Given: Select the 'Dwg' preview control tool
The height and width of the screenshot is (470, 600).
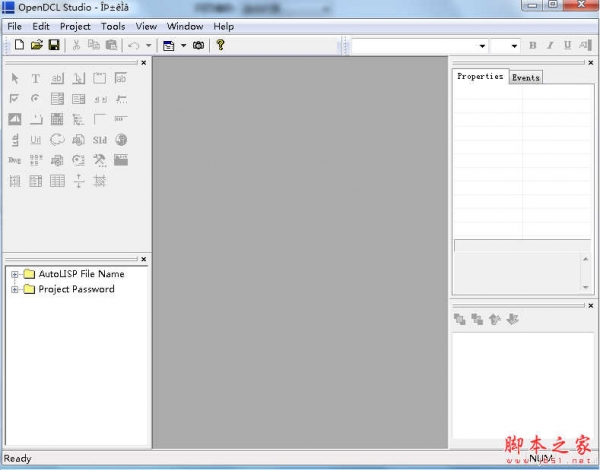Looking at the screenshot, I should pos(15,160).
